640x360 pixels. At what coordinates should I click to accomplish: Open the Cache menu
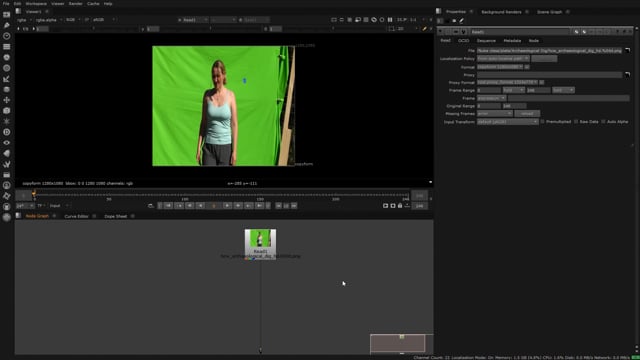coord(93,4)
